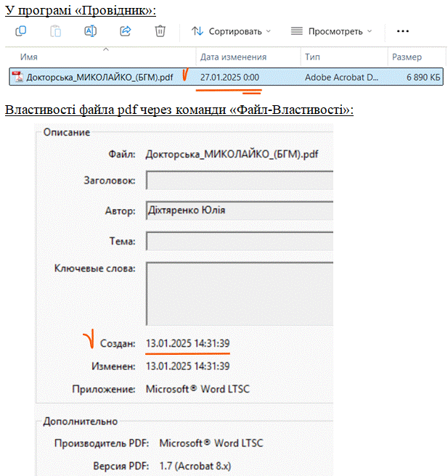
Task: Click the Размер column header
Action: (x=407, y=57)
